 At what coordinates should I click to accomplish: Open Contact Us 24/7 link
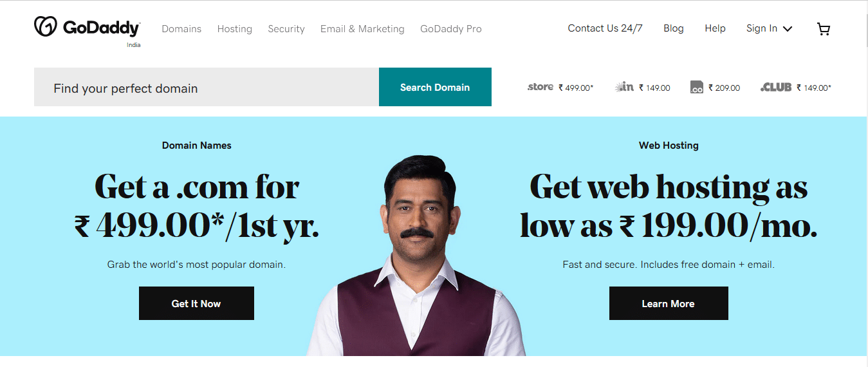point(605,28)
